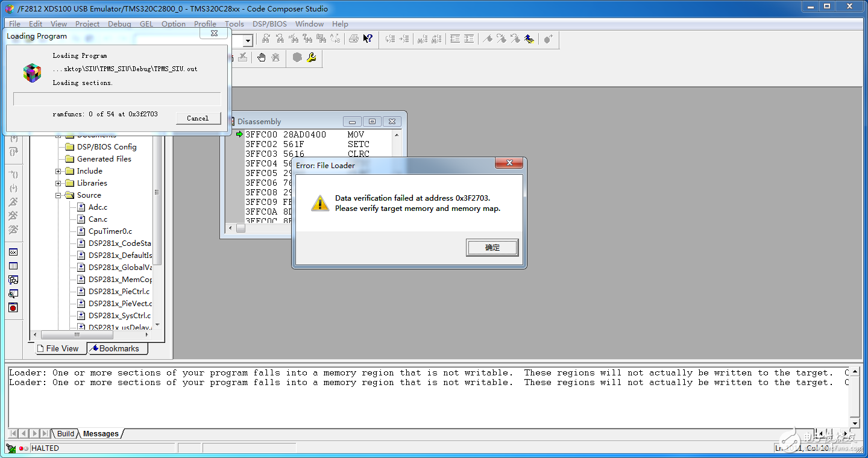868x458 pixels.
Task: Cancel the Loading Program dialog
Action: coord(198,118)
